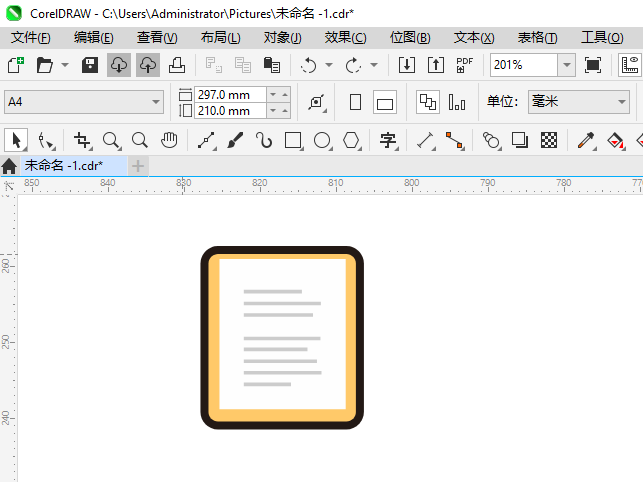Set page to portrait orientation
Screen dimensions: 643x482
coord(356,102)
